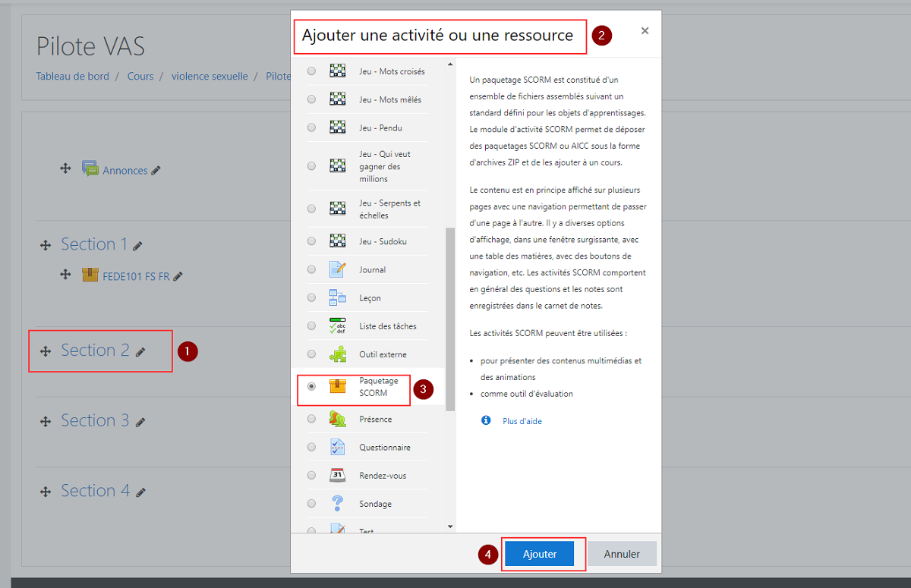
Task: Go to Tableau de bord breadcrumb
Action: point(72,77)
